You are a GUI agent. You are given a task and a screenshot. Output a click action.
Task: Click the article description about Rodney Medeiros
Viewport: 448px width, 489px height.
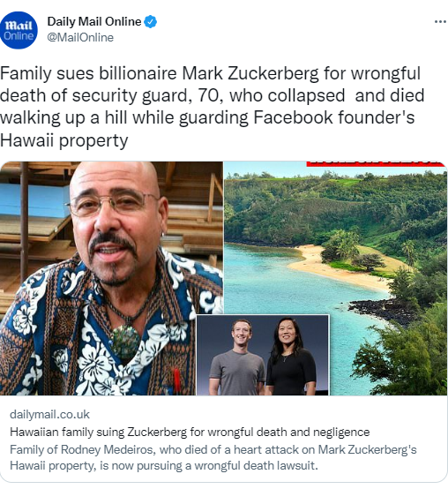click(213, 457)
